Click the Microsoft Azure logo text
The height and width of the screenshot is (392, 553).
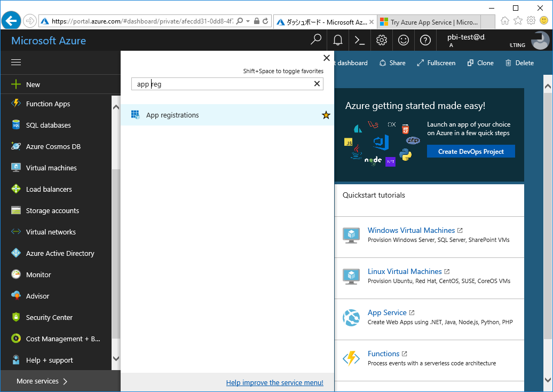49,41
